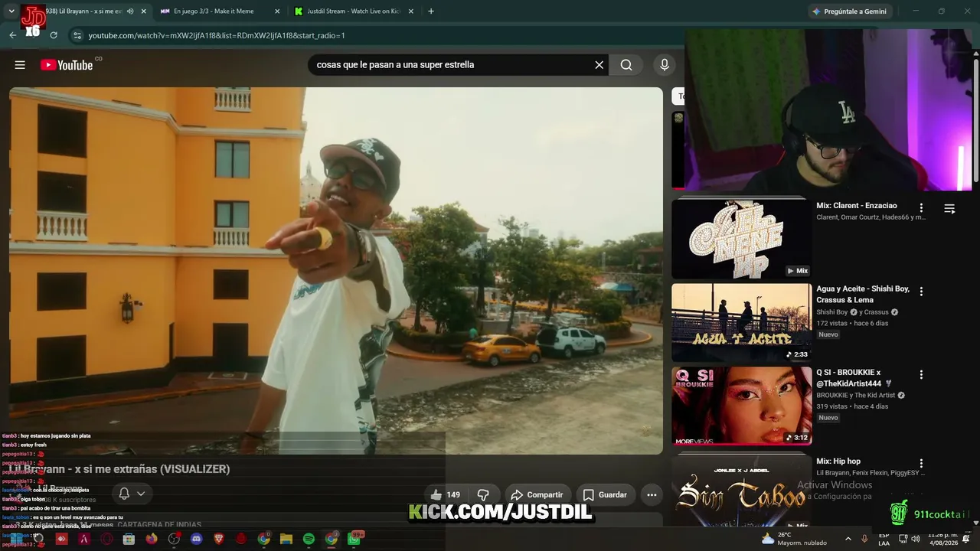This screenshot has height=551, width=980.
Task: Open the 'Agua y Aceite - Shishi Boy' title
Action: tap(863, 294)
